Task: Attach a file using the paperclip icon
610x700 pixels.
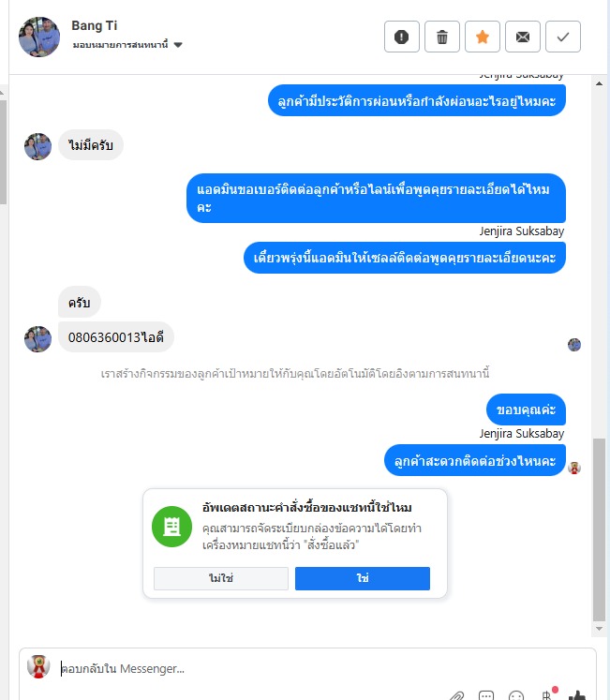Action: (x=456, y=695)
